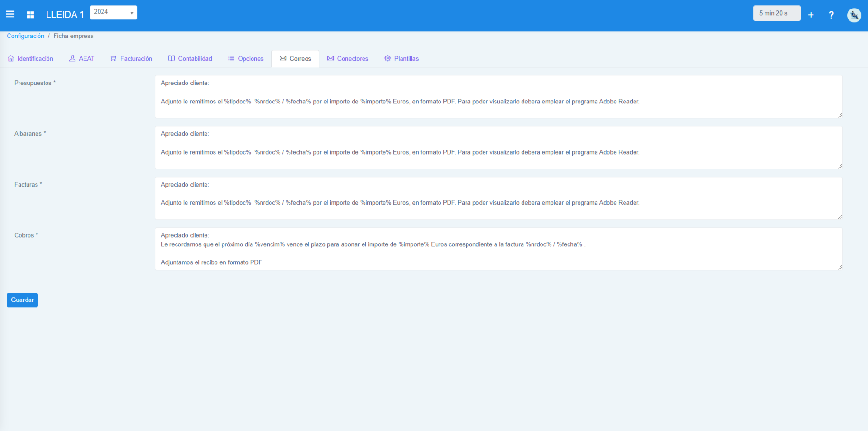868x431 pixels.
Task: Click the apps grid icon
Action: tap(30, 15)
